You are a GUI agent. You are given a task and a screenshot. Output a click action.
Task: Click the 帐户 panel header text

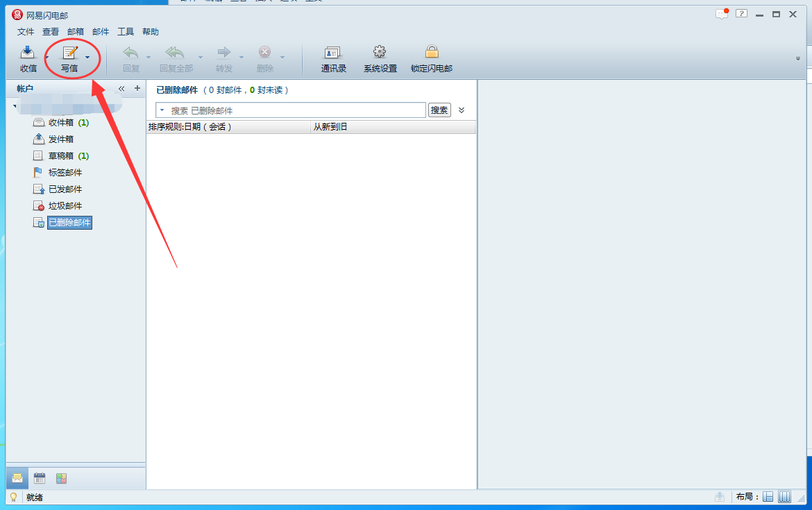point(25,89)
